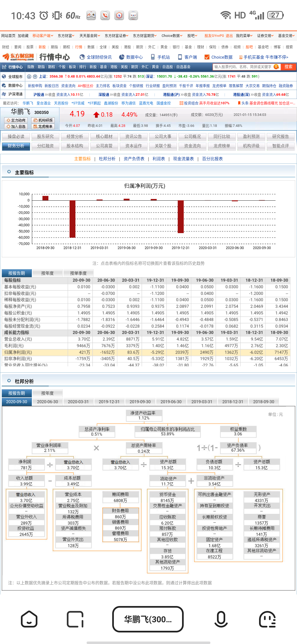Open the browser home icon

pyautogui.click(x=29, y=620)
